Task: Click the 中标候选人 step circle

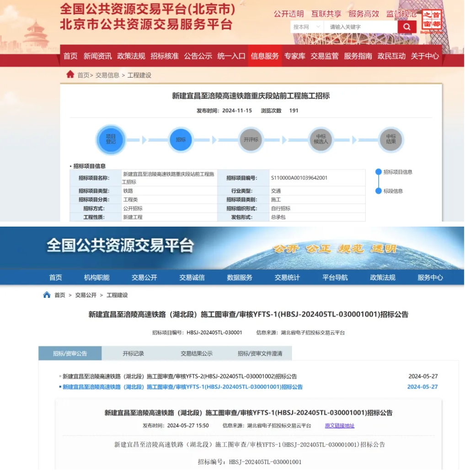Action: [x=321, y=139]
